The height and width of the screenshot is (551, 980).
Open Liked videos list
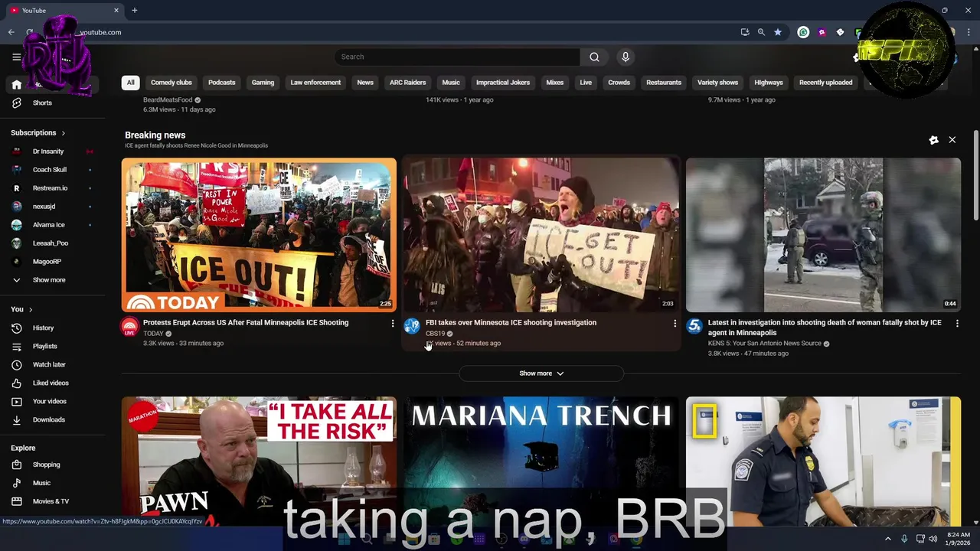52,383
